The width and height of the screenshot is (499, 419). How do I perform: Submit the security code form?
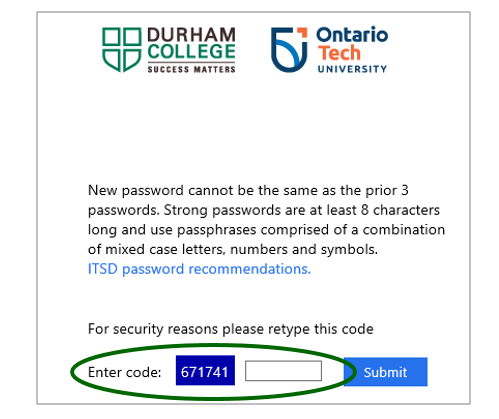coord(386,372)
